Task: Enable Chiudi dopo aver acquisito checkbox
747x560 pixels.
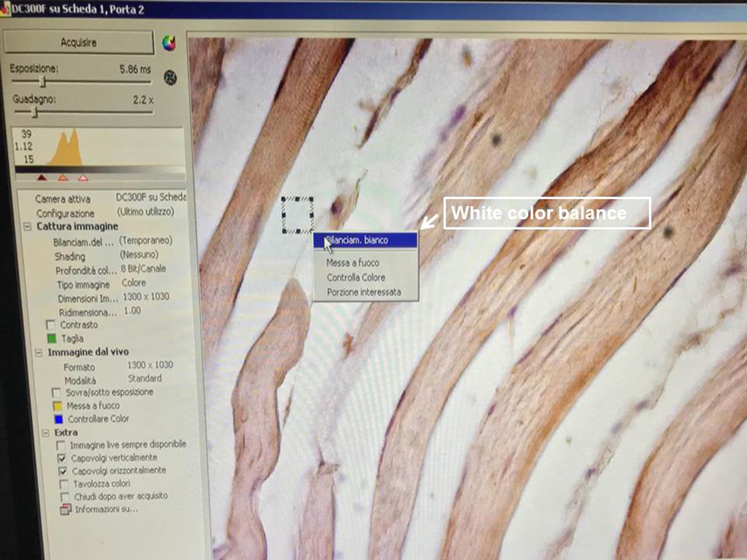Action: [x=65, y=497]
